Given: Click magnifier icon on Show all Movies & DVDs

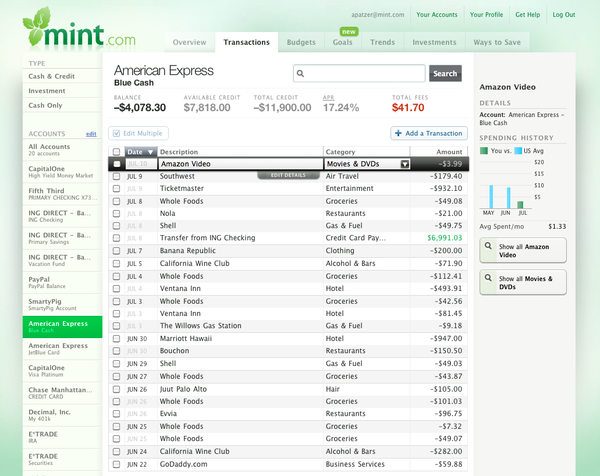Looking at the screenshot, I should (488, 278).
